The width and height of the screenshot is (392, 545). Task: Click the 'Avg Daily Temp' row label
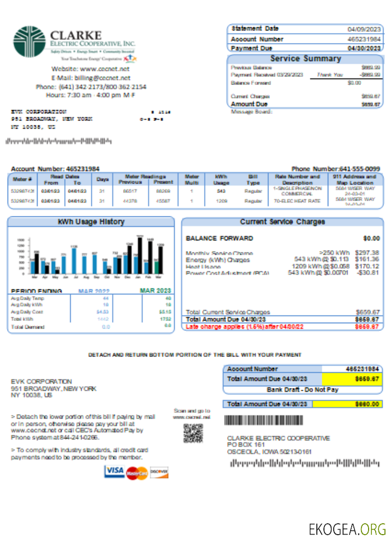27,298
